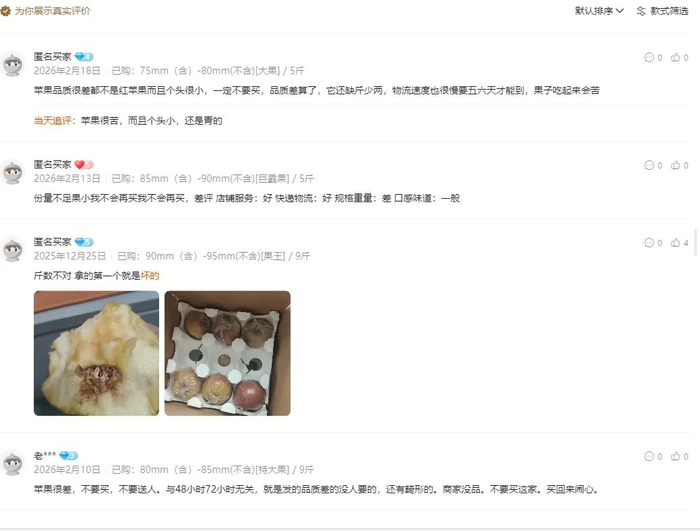Like the February 13 review

tap(679, 165)
